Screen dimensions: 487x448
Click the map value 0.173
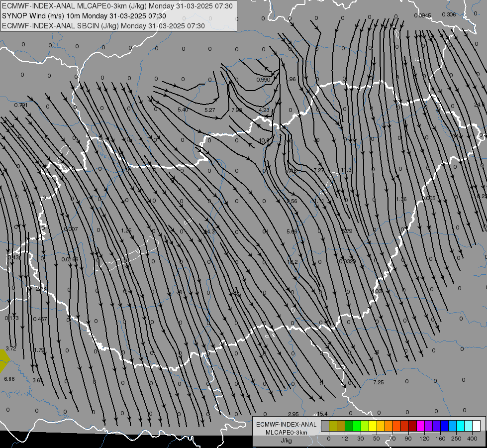[x=12, y=318]
